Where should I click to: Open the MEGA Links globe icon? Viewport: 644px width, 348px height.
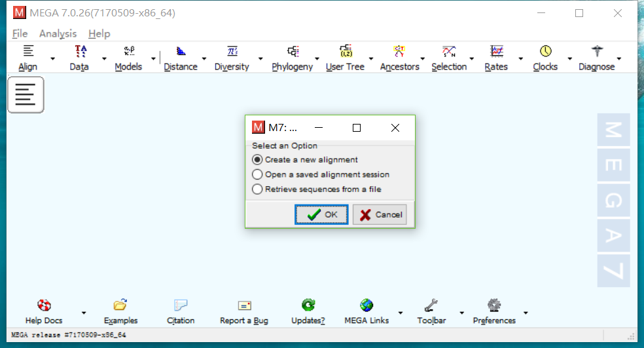click(367, 305)
